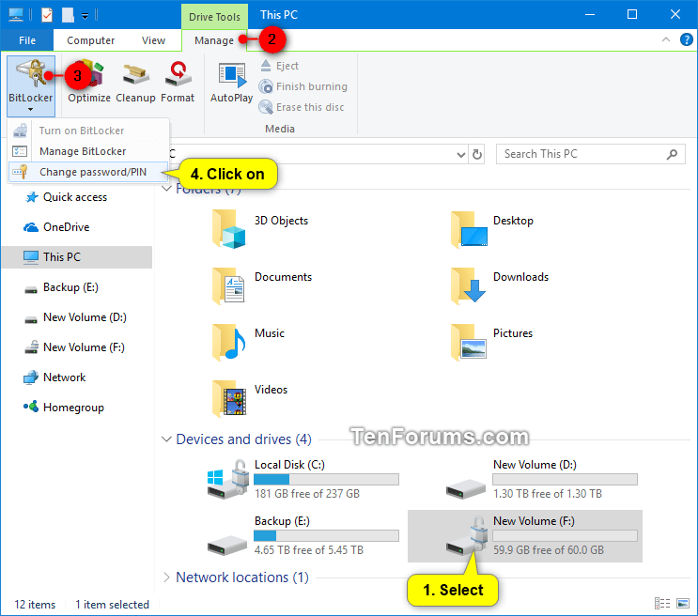
Task: Select the New Volume (F:) locked drive icon
Action: click(468, 535)
